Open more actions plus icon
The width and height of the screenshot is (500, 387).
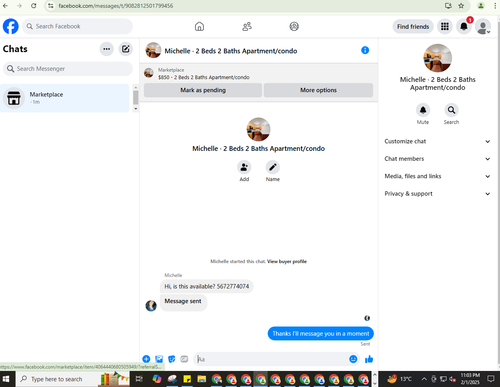click(146, 359)
